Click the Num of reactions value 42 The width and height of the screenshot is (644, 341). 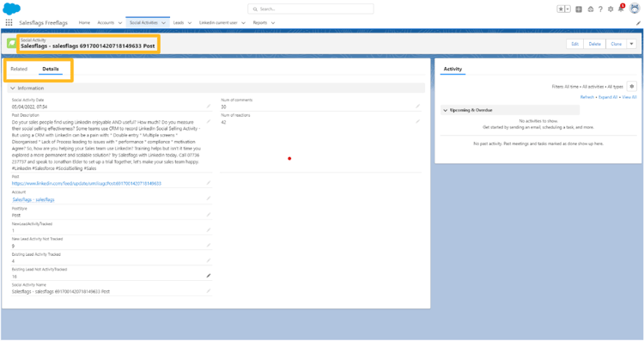223,122
